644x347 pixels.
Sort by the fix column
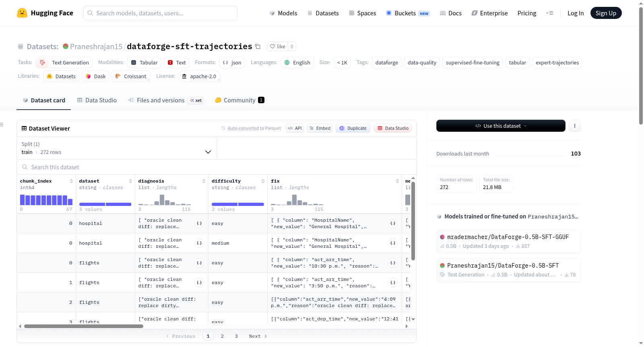pos(397,181)
